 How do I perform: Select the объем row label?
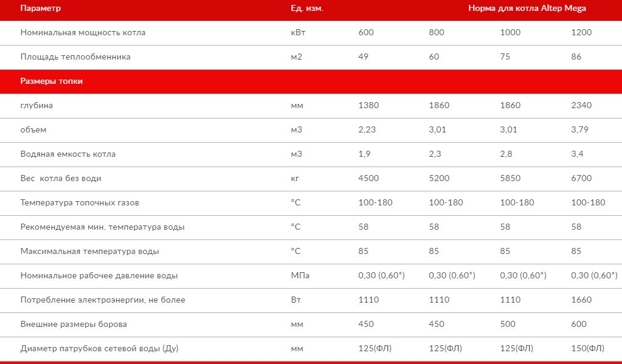point(33,129)
